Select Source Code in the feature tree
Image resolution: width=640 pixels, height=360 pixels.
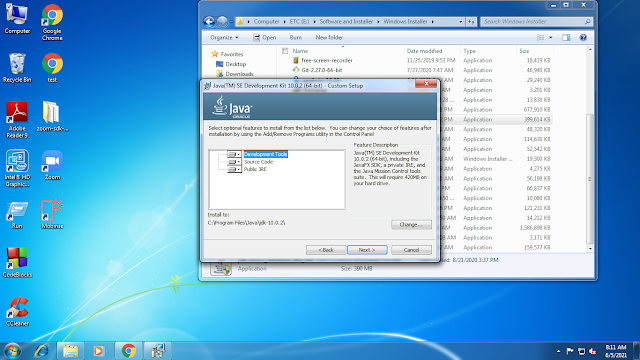[x=258, y=162]
